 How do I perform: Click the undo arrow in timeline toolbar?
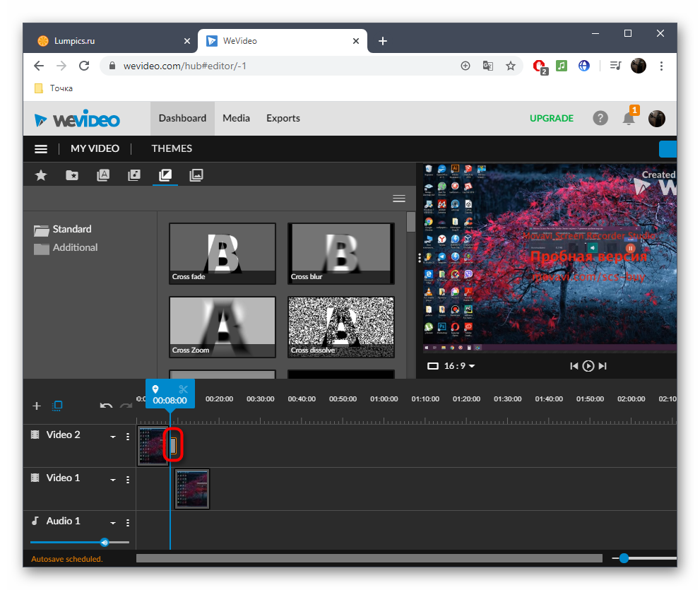(x=106, y=406)
